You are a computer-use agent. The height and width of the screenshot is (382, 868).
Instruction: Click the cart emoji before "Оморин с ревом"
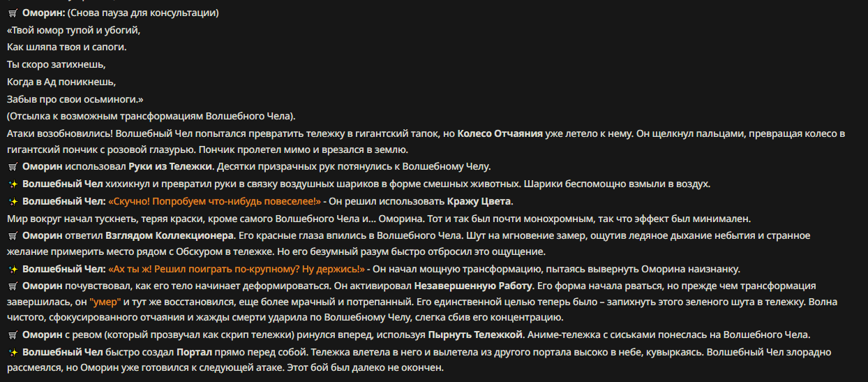tap(13, 335)
